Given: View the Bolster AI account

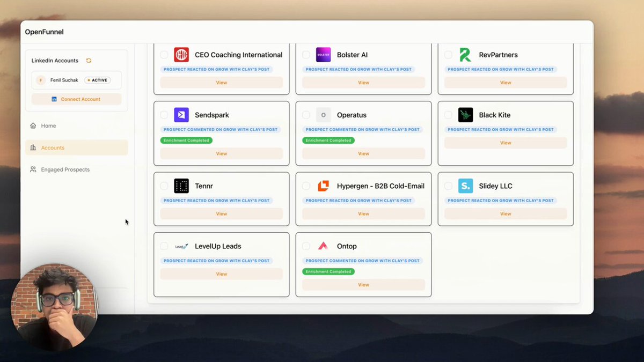Looking at the screenshot, I should (x=363, y=83).
